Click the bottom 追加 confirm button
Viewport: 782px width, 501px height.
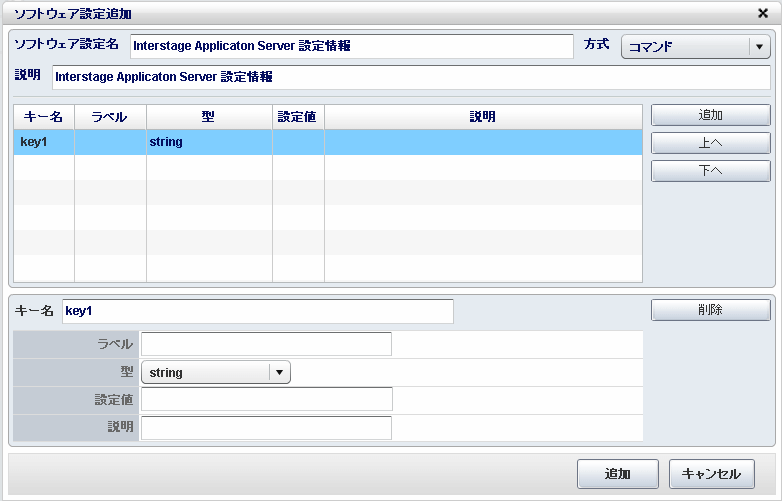coord(618,474)
